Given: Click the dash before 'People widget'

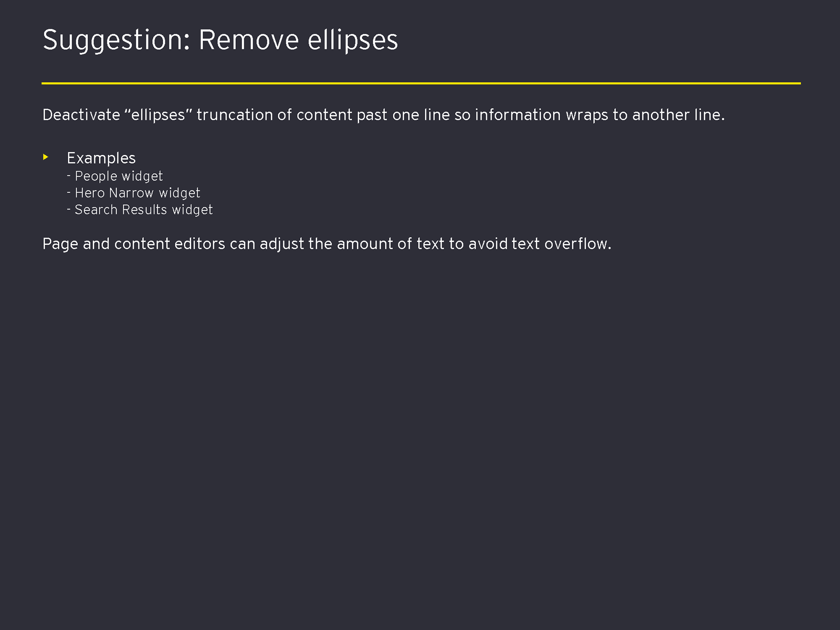Looking at the screenshot, I should click(x=69, y=176).
